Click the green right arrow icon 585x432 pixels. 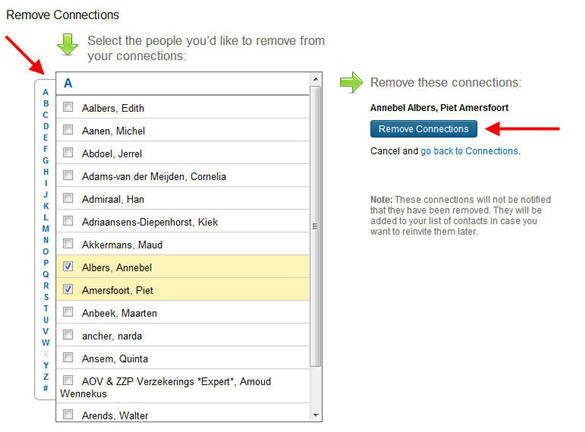[x=351, y=82]
